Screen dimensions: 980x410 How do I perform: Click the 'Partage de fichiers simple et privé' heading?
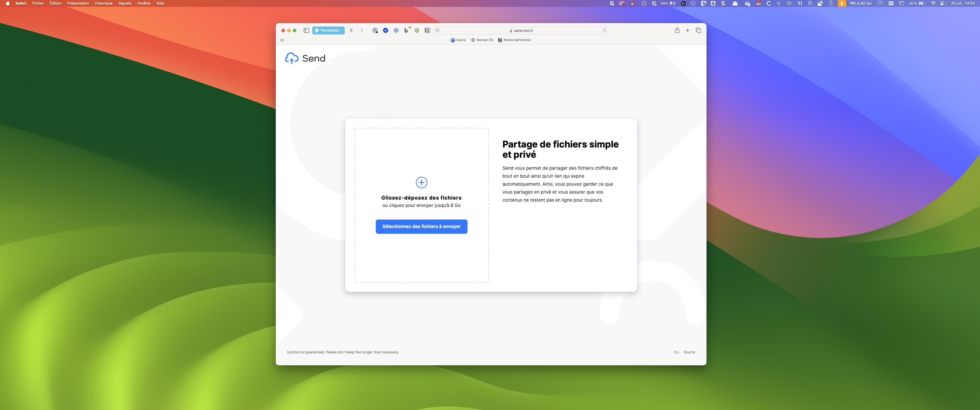(560, 149)
